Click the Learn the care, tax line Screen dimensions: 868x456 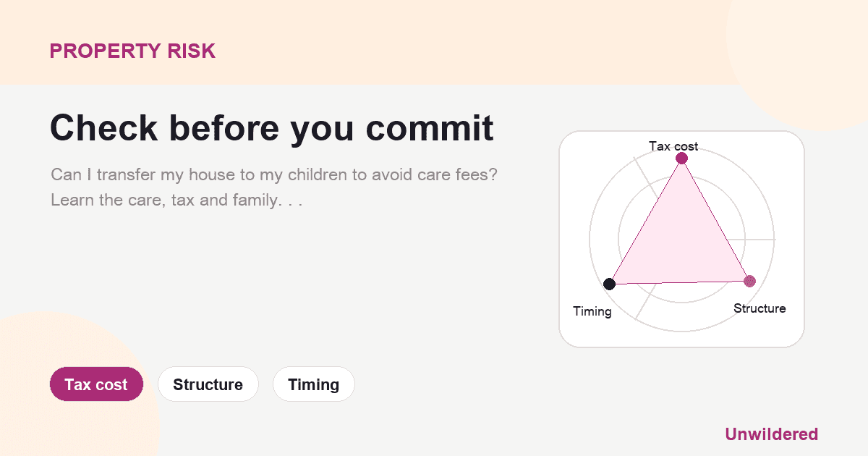[x=176, y=200]
